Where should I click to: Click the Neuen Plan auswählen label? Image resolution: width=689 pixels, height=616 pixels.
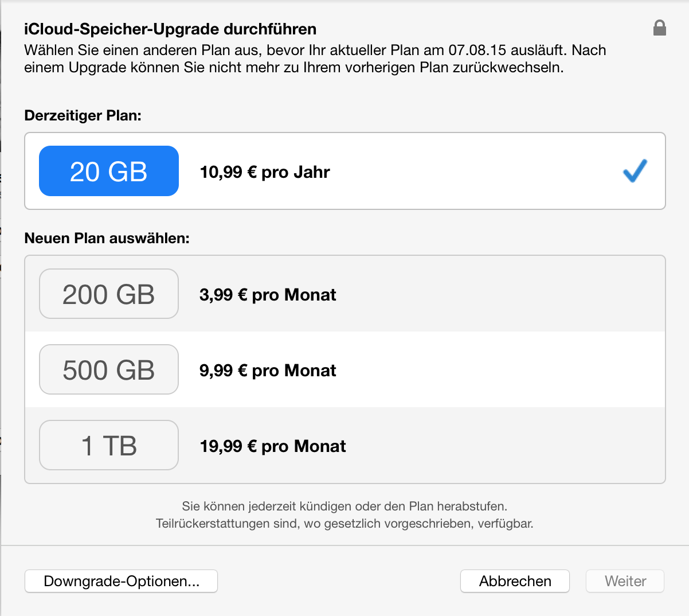point(107,238)
